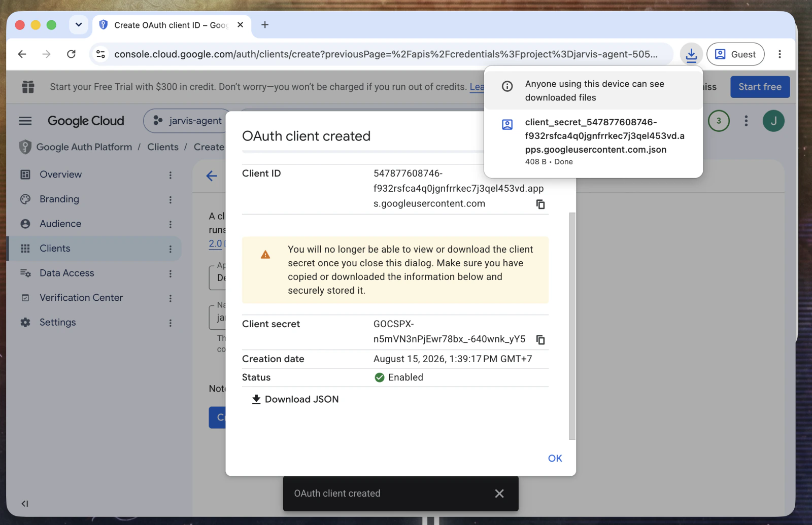The width and height of the screenshot is (812, 525).
Task: Click the Clients breadcrumb link
Action: [163, 147]
